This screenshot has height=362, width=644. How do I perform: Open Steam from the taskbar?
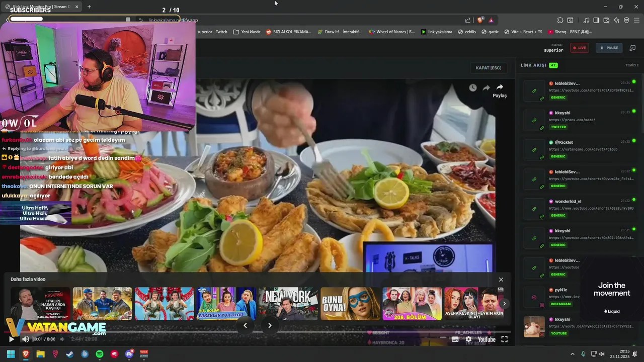tap(70, 354)
